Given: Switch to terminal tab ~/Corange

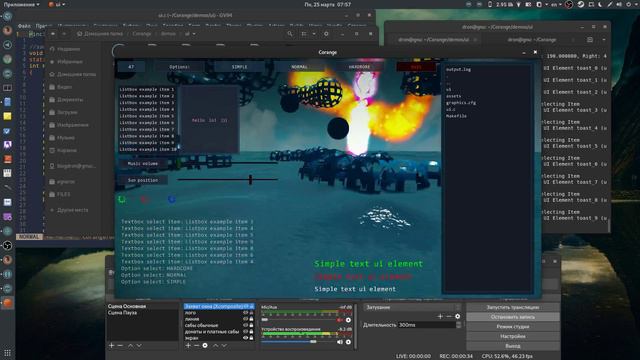Looking at the screenshot, I should click(532, 40).
